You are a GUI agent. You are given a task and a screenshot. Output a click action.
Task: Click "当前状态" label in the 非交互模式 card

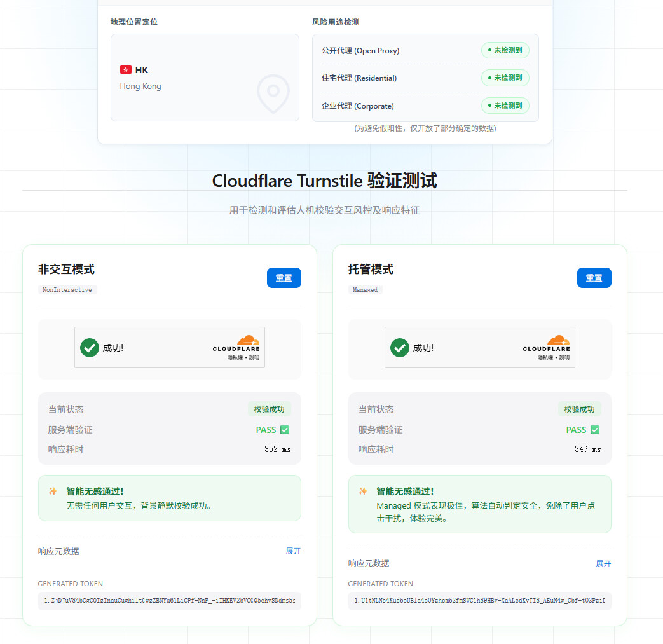coord(65,409)
